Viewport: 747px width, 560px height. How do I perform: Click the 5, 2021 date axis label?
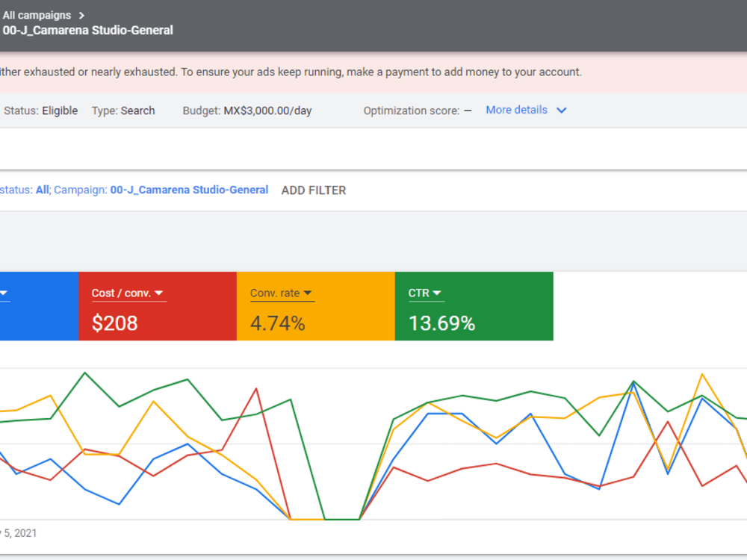tap(19, 533)
